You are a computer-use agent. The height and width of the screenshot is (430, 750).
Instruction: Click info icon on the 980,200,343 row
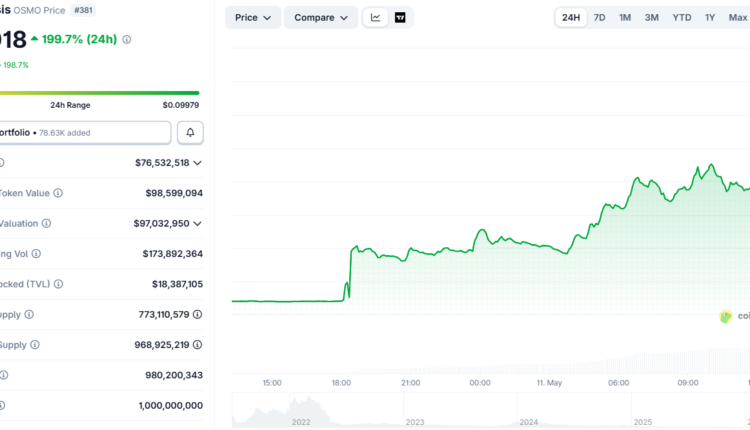click(3, 375)
